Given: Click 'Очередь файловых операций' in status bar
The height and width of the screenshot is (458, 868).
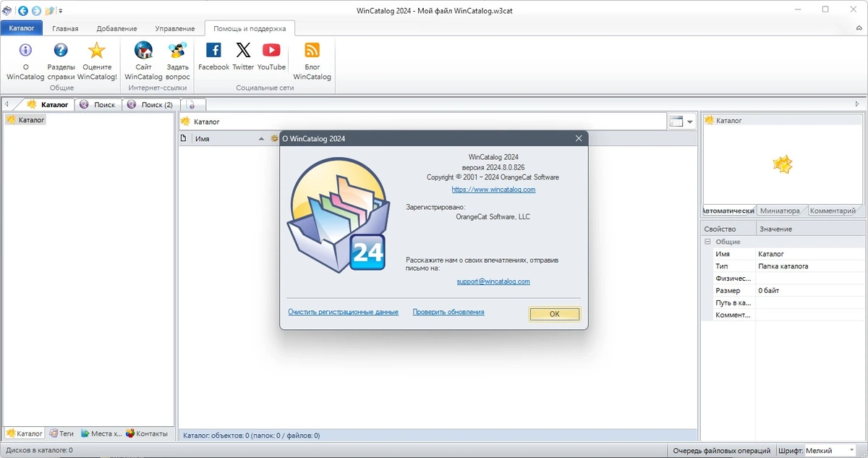Looking at the screenshot, I should (720, 450).
